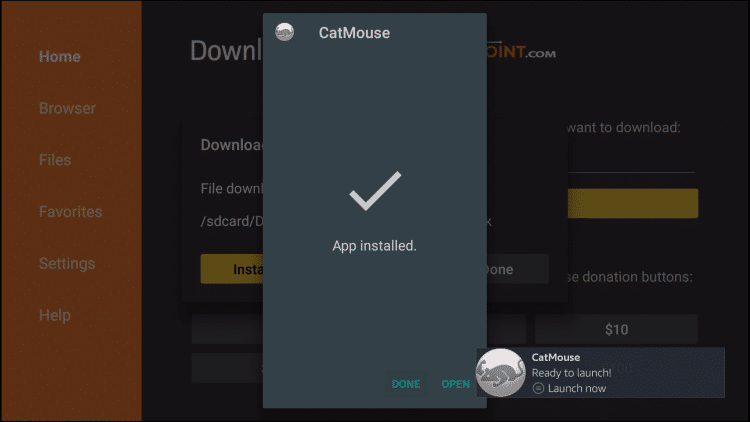Click the installed checkmark icon
This screenshot has width=750, height=422.
pos(375,190)
